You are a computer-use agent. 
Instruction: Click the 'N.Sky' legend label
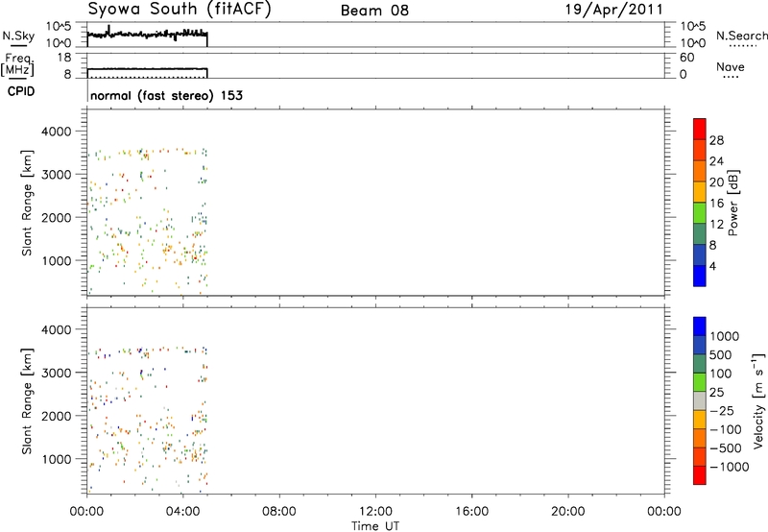coord(18,36)
